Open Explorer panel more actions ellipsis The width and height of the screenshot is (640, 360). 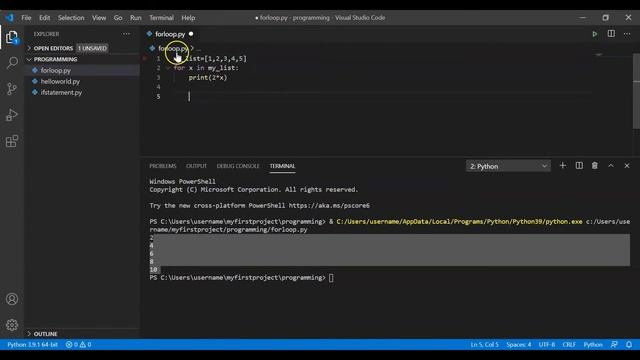pos(127,34)
